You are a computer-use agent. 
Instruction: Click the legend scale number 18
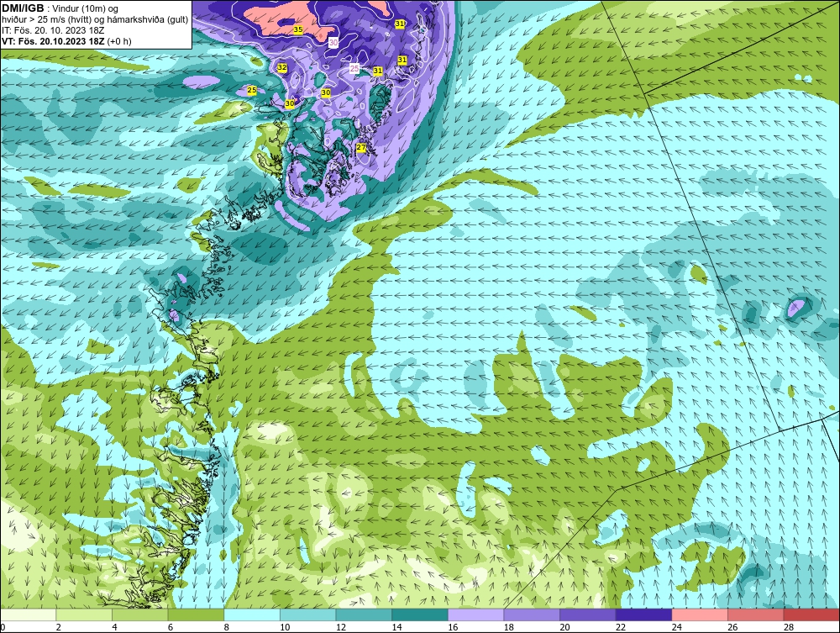tap(508, 627)
